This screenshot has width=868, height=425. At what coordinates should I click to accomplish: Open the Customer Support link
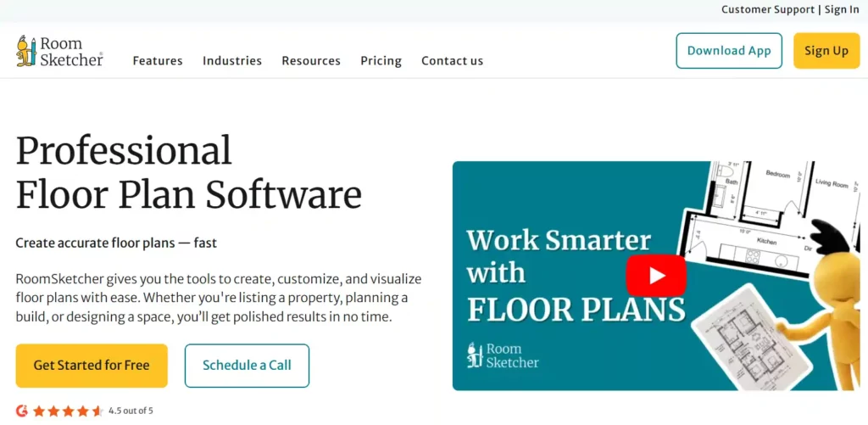tap(767, 9)
